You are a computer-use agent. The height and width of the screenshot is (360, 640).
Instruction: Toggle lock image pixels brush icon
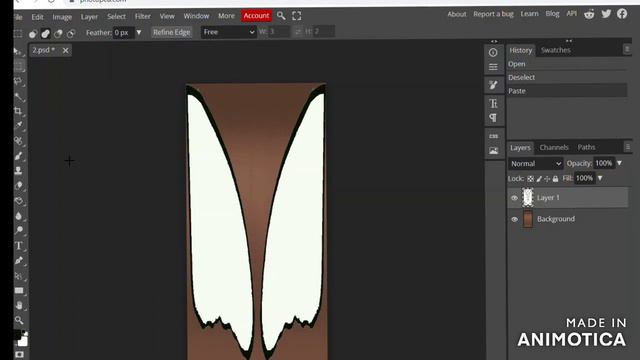click(x=539, y=178)
